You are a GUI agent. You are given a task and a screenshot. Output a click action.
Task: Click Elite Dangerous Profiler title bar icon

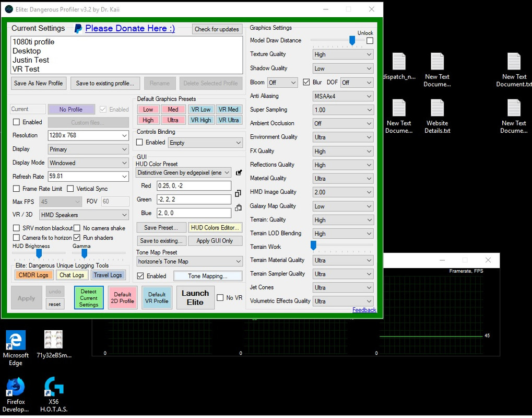click(9, 9)
